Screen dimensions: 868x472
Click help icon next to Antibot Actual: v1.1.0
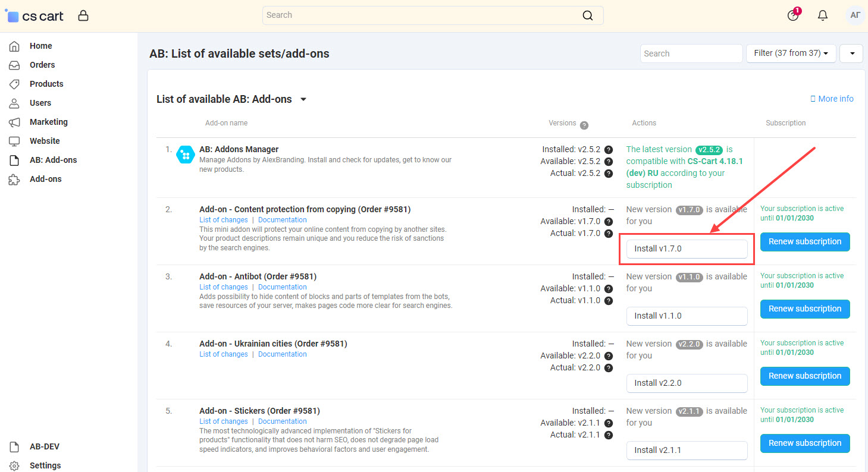[608, 301]
